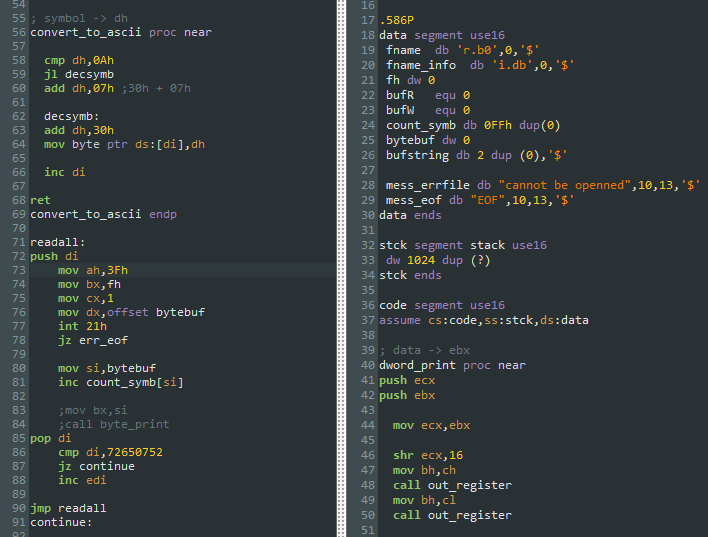Click the 'jl decsymb' instruction
Viewport: 708px width, 537px height.
click(x=79, y=75)
